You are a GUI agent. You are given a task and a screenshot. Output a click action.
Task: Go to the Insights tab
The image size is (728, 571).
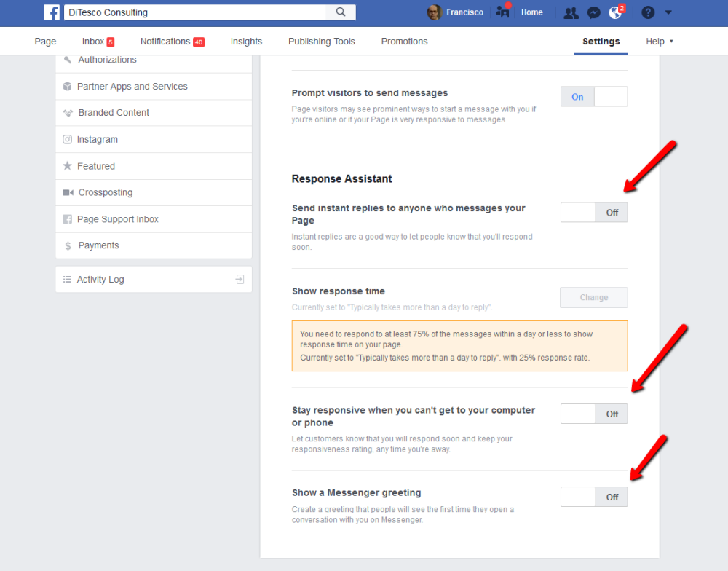(246, 42)
